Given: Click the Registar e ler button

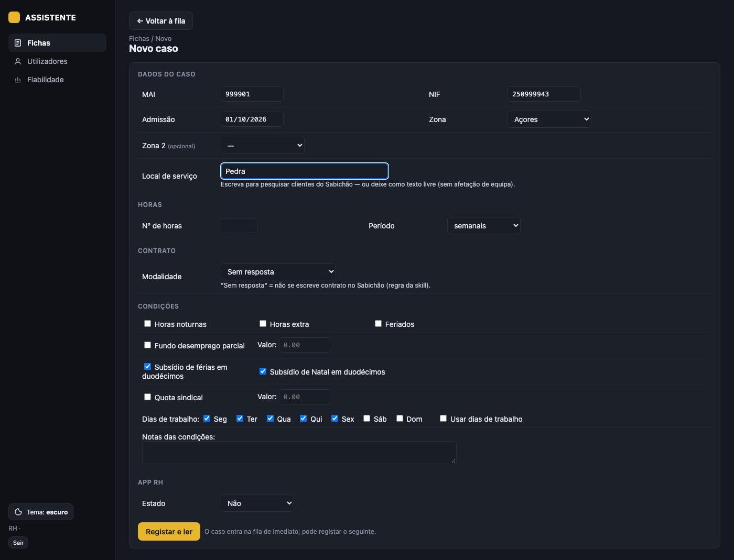Looking at the screenshot, I should (x=169, y=532).
